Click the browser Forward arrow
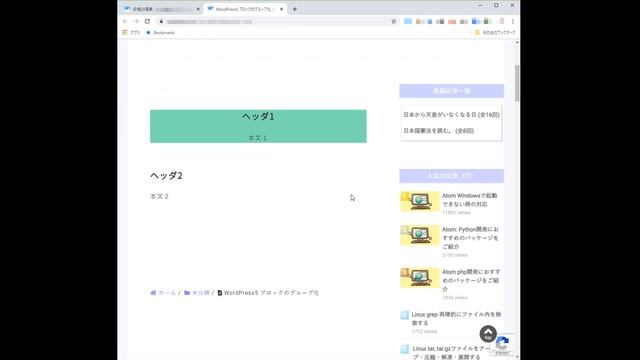 coord(136,21)
